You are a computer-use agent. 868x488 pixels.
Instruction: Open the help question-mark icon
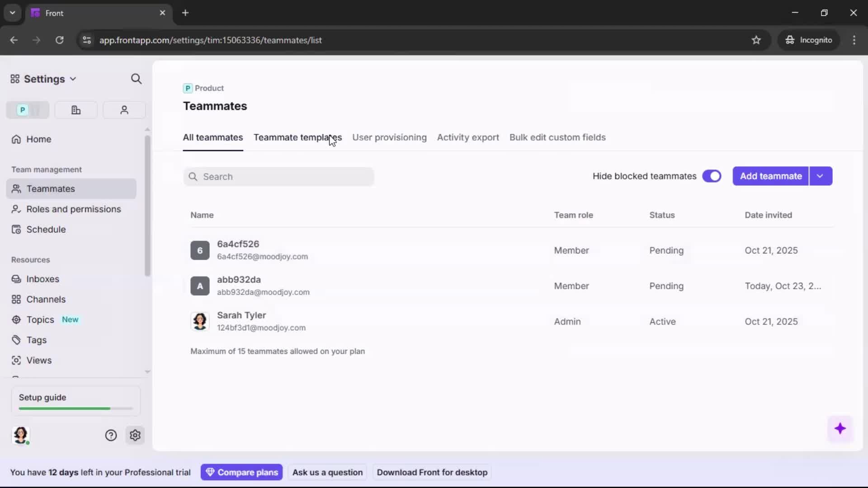tap(111, 435)
